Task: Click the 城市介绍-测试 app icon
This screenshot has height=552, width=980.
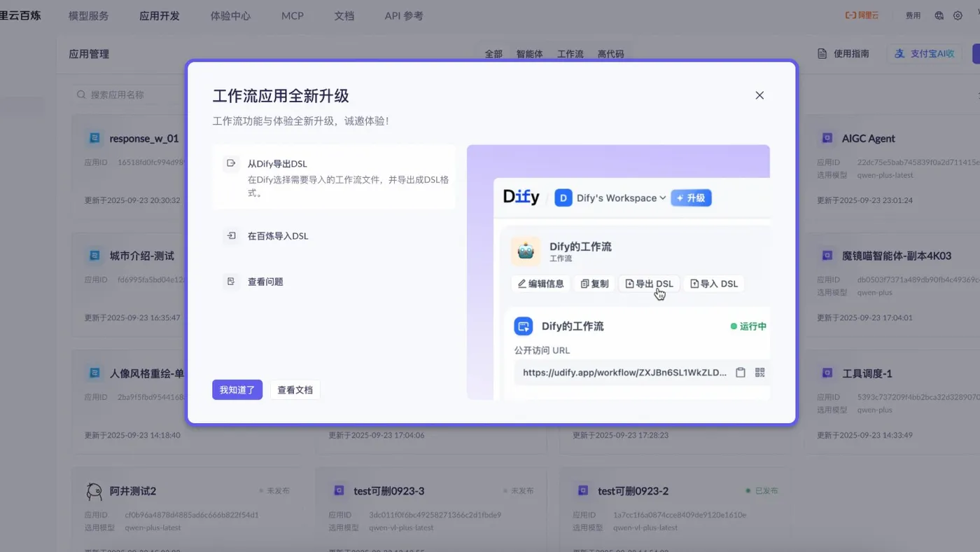Action: click(94, 256)
